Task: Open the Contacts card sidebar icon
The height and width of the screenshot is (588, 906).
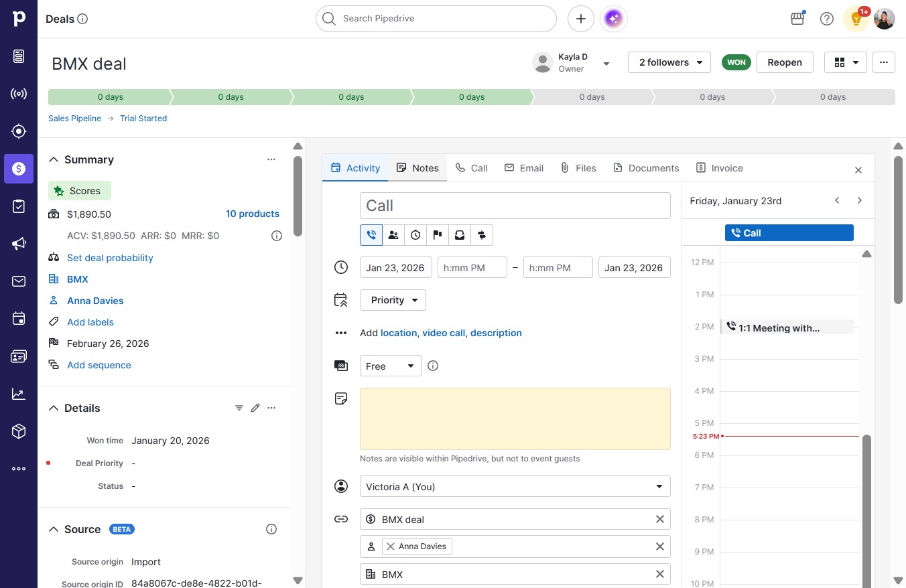Action: coord(19,356)
